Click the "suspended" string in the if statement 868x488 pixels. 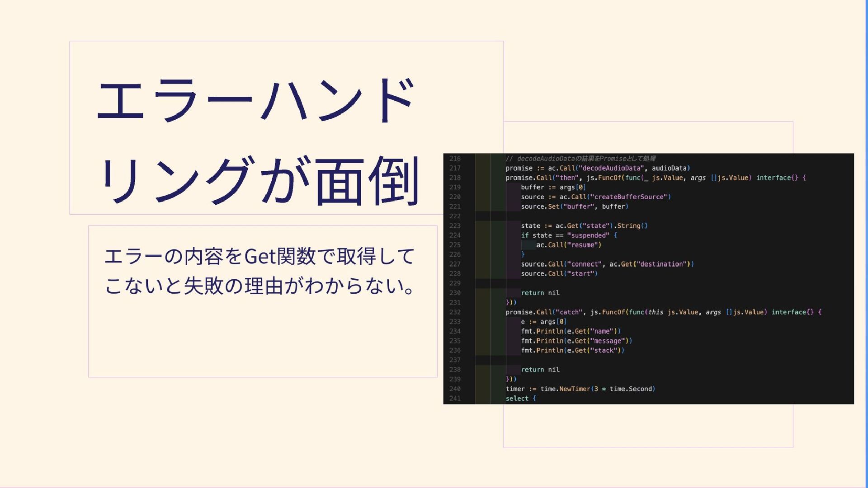click(588, 235)
